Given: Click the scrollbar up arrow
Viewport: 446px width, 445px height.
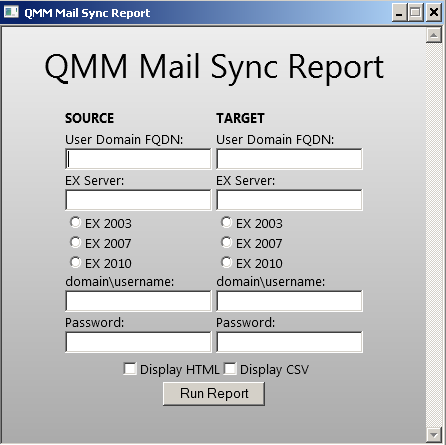Looking at the screenshot, I should pos(434,35).
